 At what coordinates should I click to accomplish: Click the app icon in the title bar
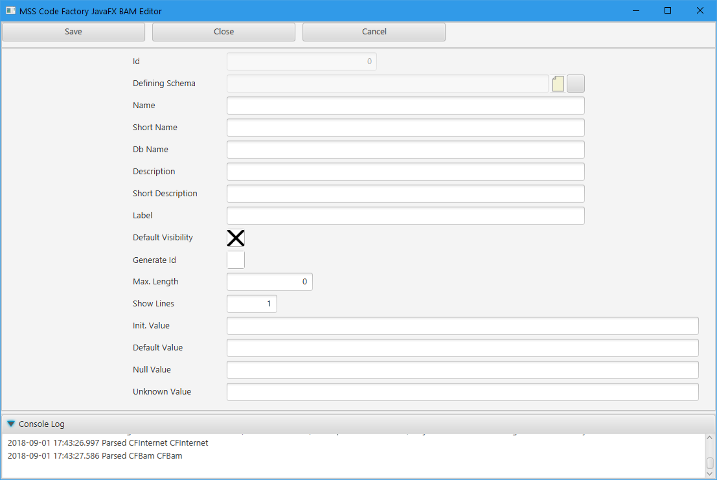tap(9, 10)
